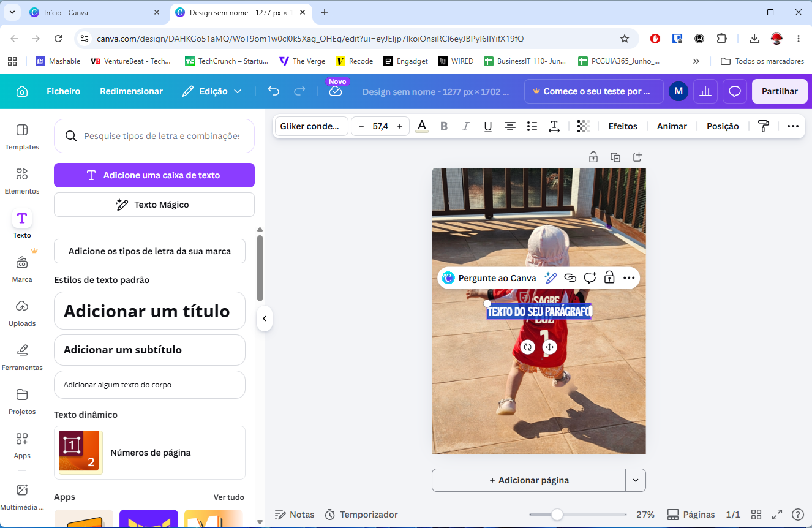
Task: Click Adicionar página button
Action: [529, 480]
